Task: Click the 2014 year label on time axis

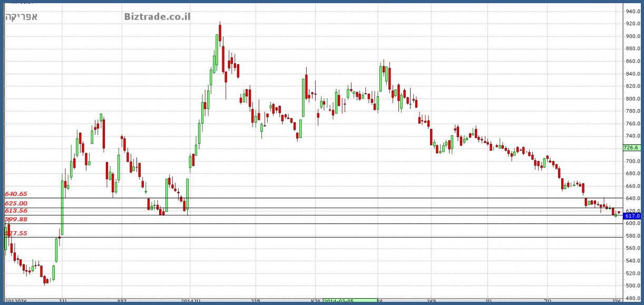Action: [190, 301]
